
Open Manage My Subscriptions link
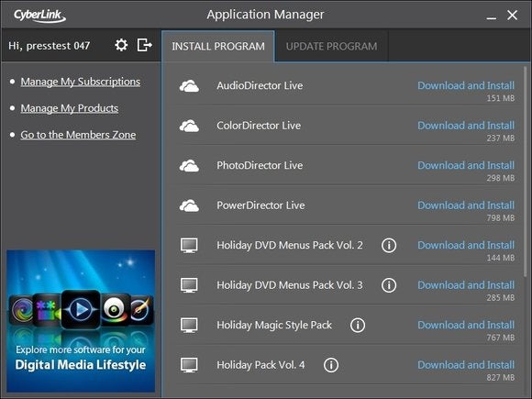pos(81,82)
